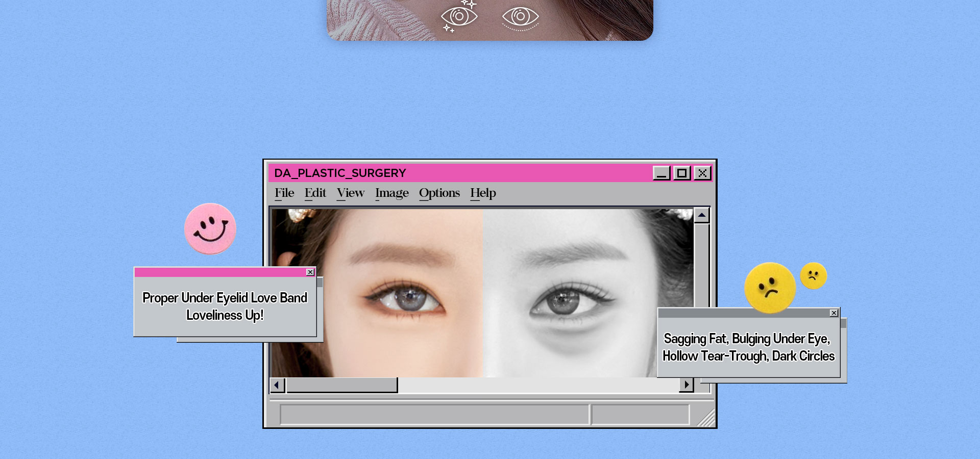The height and width of the screenshot is (459, 980).
Task: Open the Options menu
Action: coord(439,193)
